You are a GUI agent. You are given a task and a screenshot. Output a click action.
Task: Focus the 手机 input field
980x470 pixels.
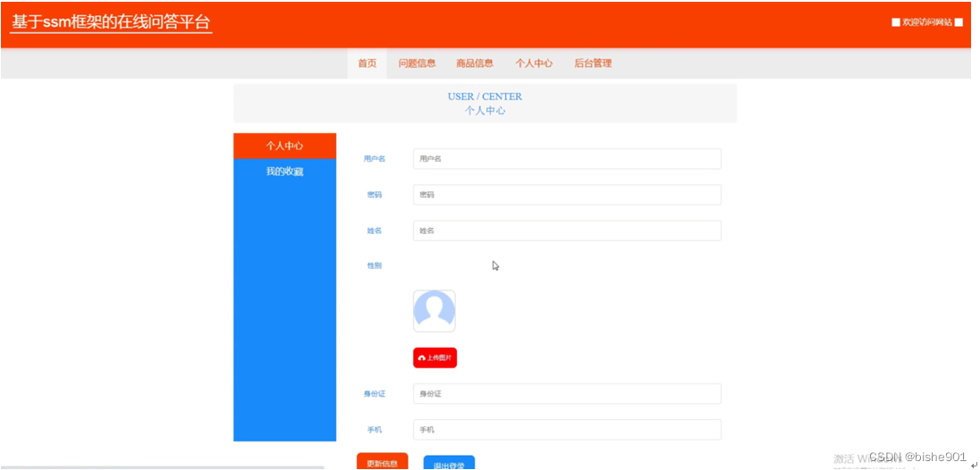(567, 430)
